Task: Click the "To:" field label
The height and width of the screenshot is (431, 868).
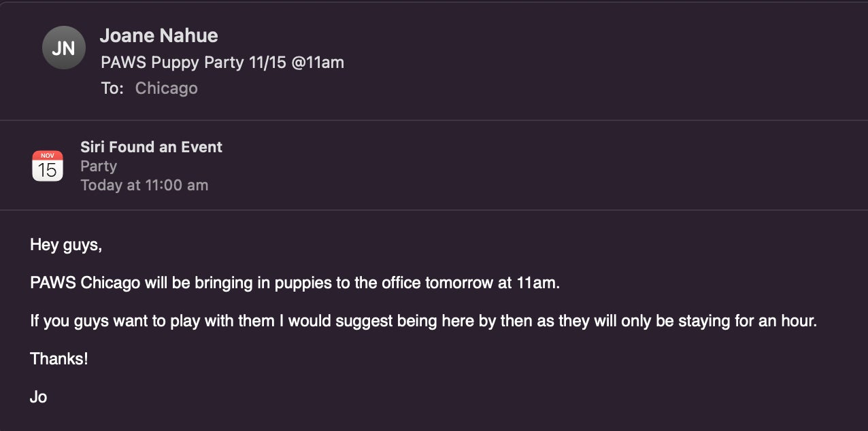Action: 112,88
